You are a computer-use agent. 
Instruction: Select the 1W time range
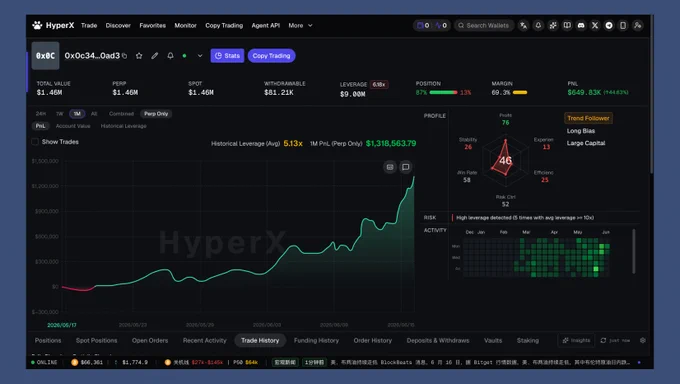click(x=59, y=114)
